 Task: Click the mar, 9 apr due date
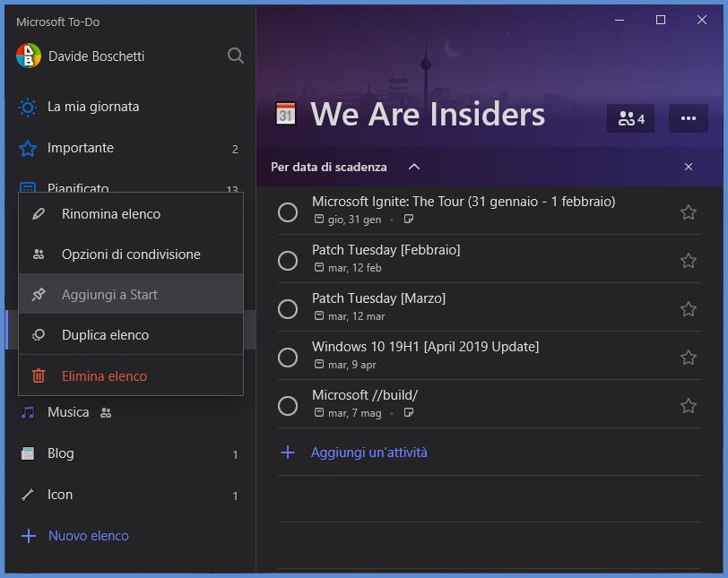(x=345, y=365)
